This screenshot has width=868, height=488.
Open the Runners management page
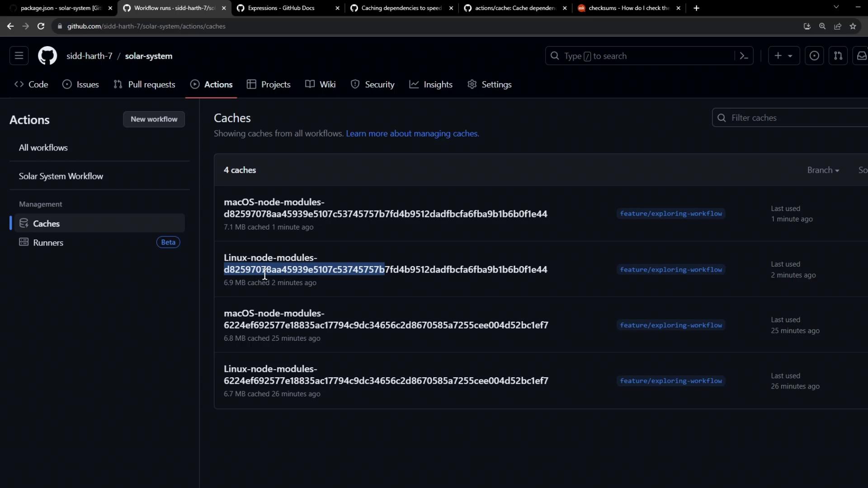pos(48,243)
